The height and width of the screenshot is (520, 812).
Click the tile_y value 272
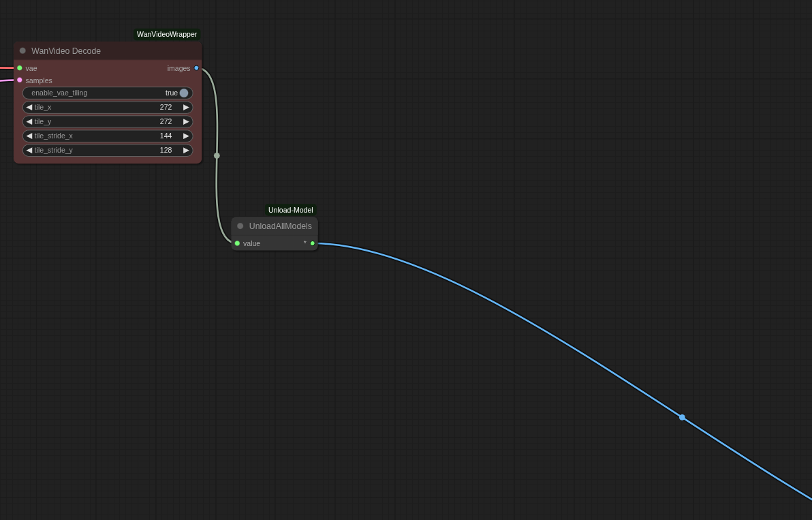tap(166, 122)
